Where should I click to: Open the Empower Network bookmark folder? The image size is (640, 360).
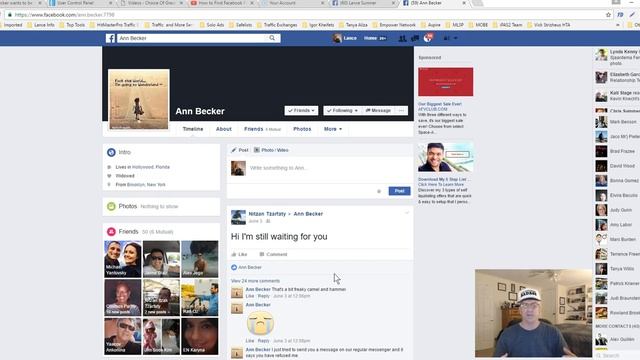pos(393,25)
